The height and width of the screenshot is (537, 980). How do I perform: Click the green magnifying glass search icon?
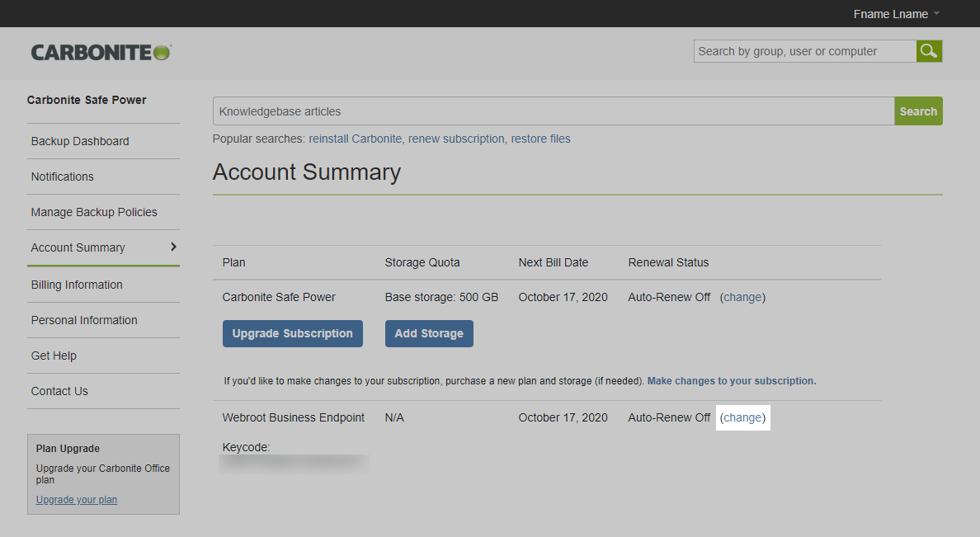(929, 51)
